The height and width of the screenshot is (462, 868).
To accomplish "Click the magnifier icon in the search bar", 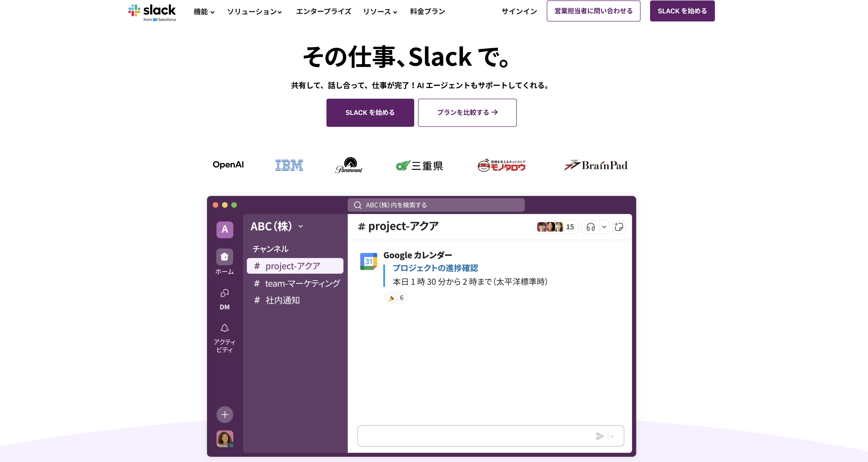I will pyautogui.click(x=357, y=205).
